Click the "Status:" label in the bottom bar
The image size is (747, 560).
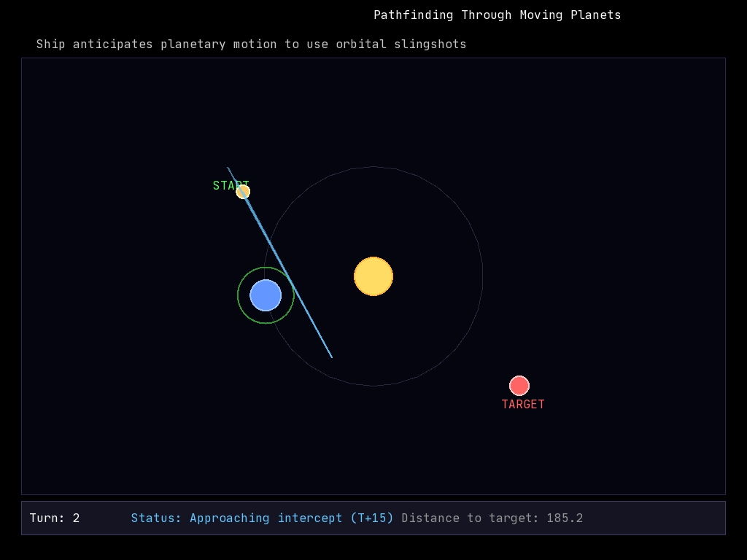coord(156,518)
